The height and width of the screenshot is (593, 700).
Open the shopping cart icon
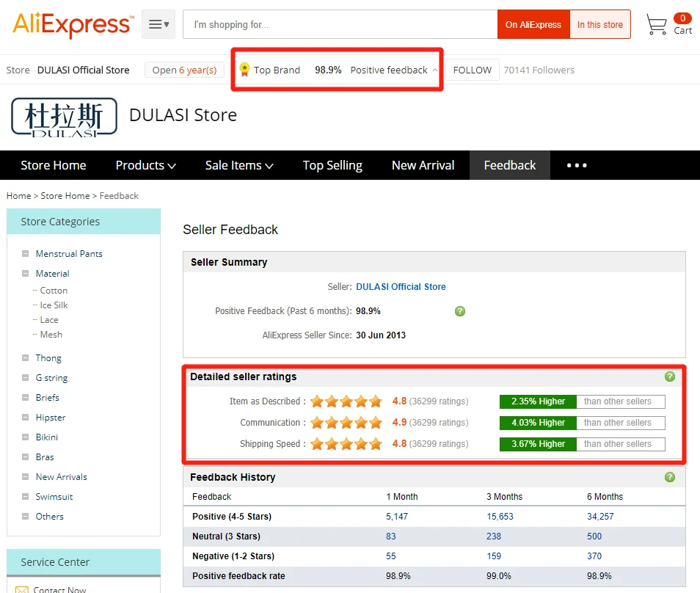[656, 24]
